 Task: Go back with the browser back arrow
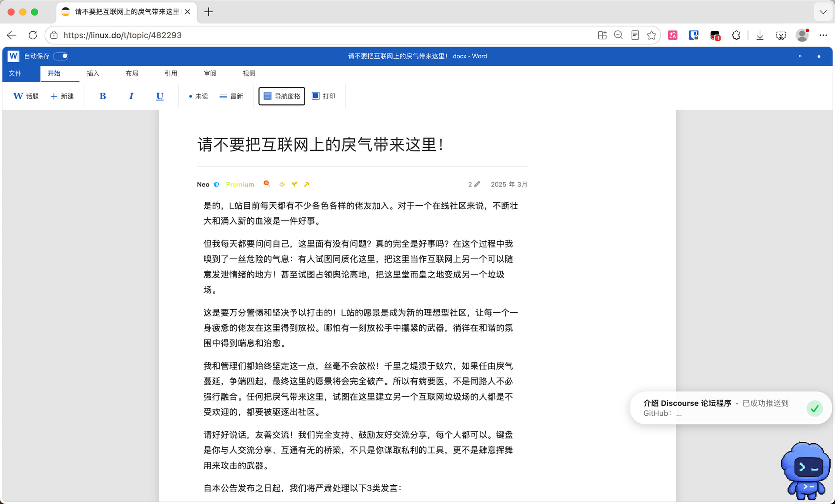coord(12,35)
